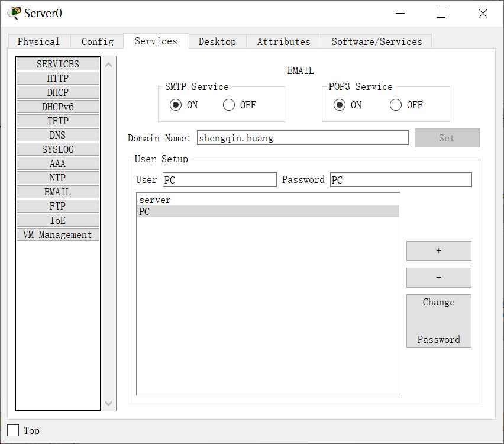The height and width of the screenshot is (444, 504).
Task: Open the Physical tab
Action: coord(38,41)
